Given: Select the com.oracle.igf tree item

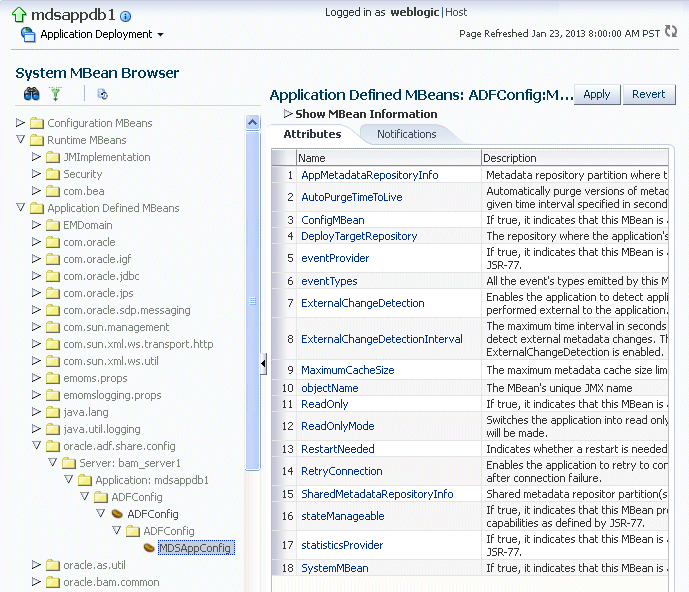Looking at the screenshot, I should 97,259.
